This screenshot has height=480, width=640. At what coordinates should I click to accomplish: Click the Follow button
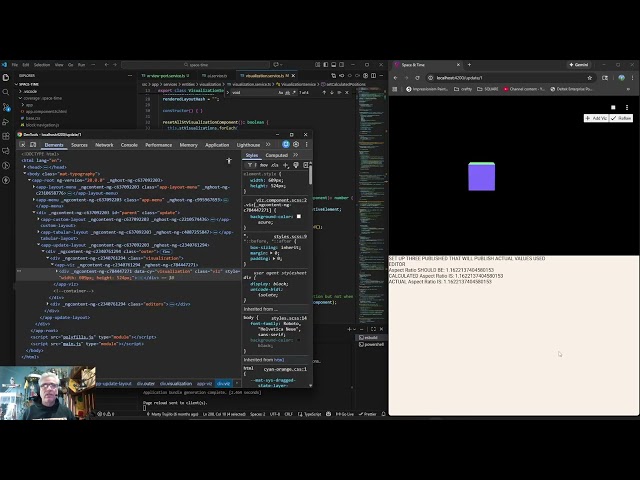click(x=621, y=118)
